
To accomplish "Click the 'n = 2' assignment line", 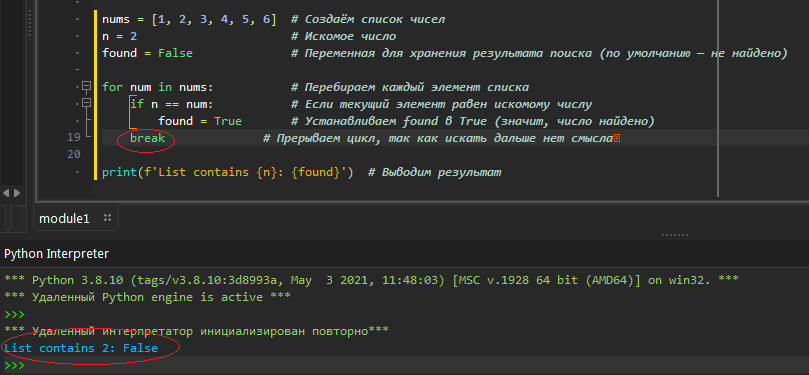I will click(x=119, y=37).
